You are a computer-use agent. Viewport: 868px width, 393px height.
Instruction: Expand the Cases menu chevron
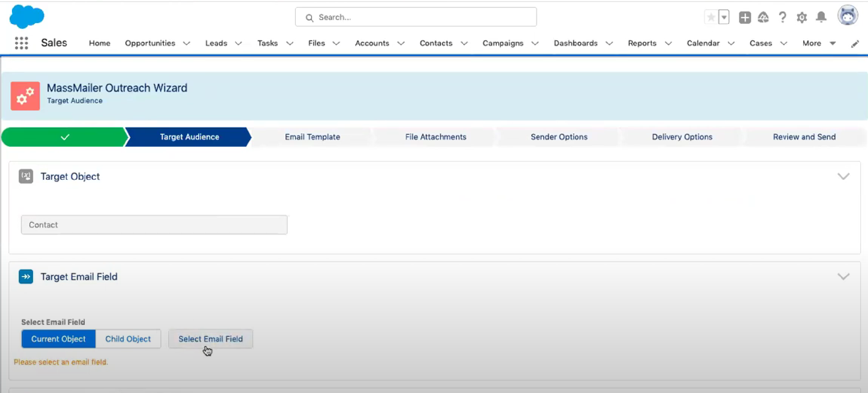(x=784, y=43)
